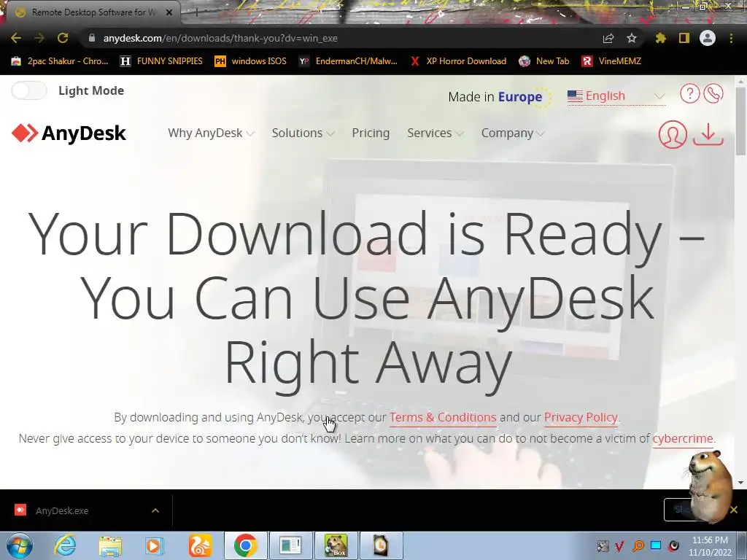The image size is (747, 560).
Task: Expand the Why AnyDesk menu
Action: pos(211,133)
